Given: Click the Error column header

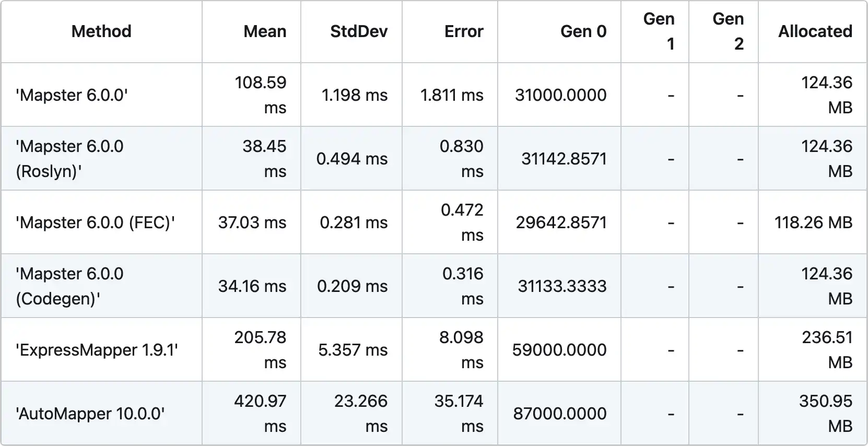Looking at the screenshot, I should (x=464, y=31).
